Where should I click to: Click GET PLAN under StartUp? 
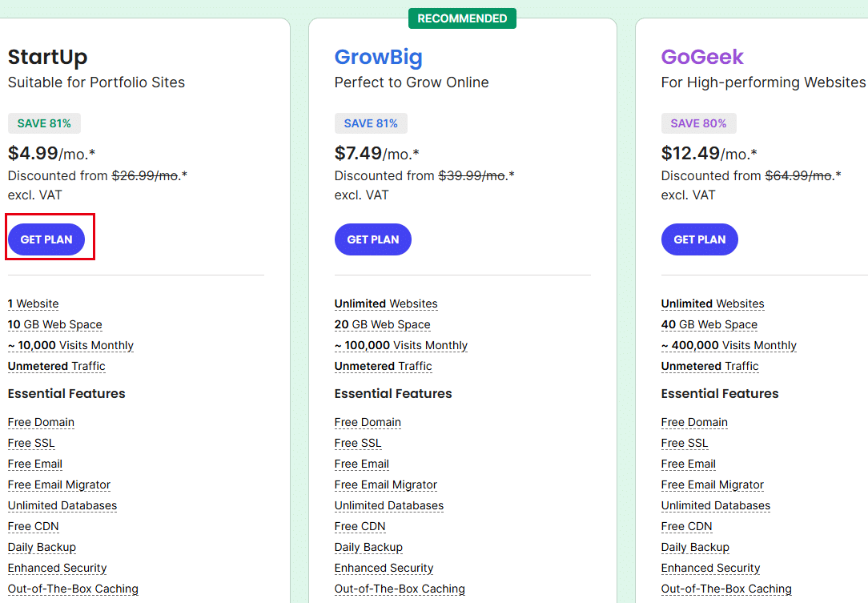(x=46, y=239)
